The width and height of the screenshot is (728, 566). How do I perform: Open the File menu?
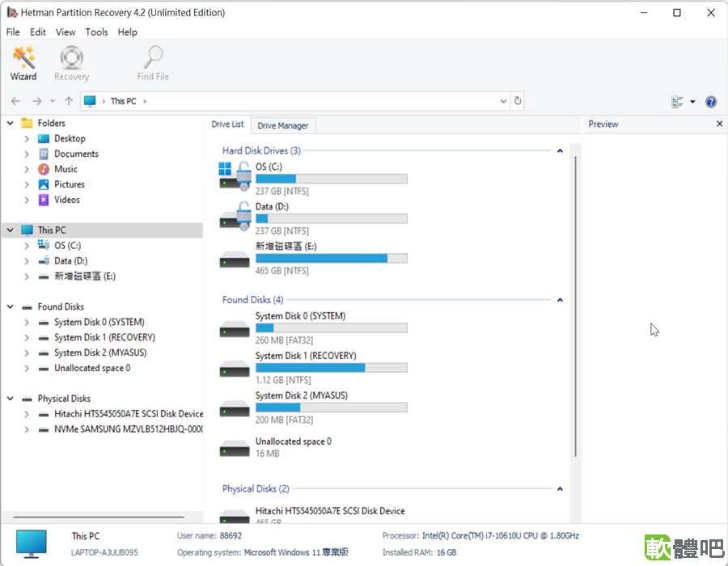coord(13,32)
